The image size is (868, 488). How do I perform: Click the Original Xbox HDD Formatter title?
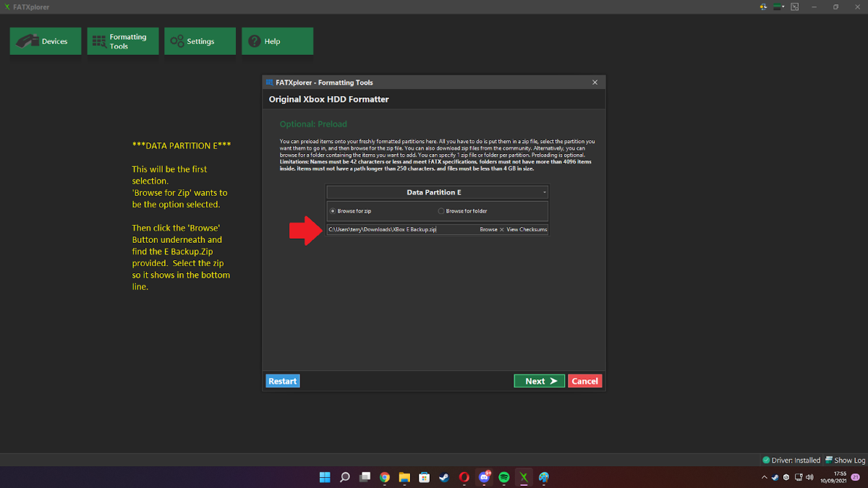tap(329, 99)
